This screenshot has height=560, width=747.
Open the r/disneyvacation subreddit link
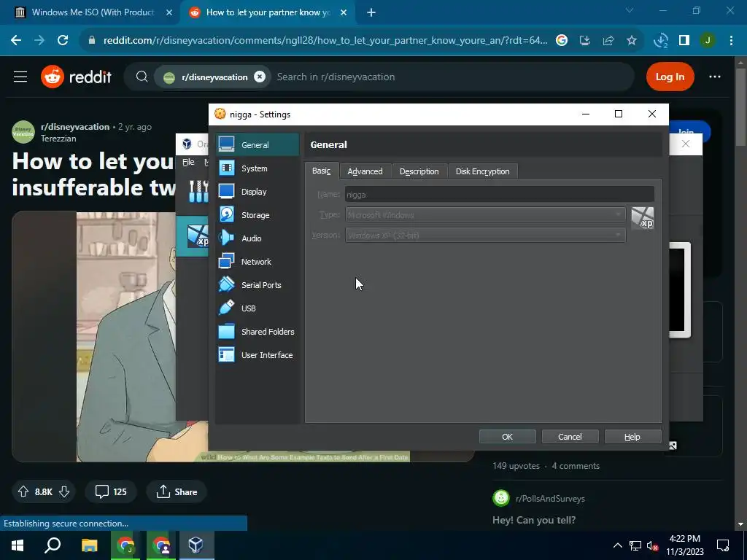click(x=75, y=127)
